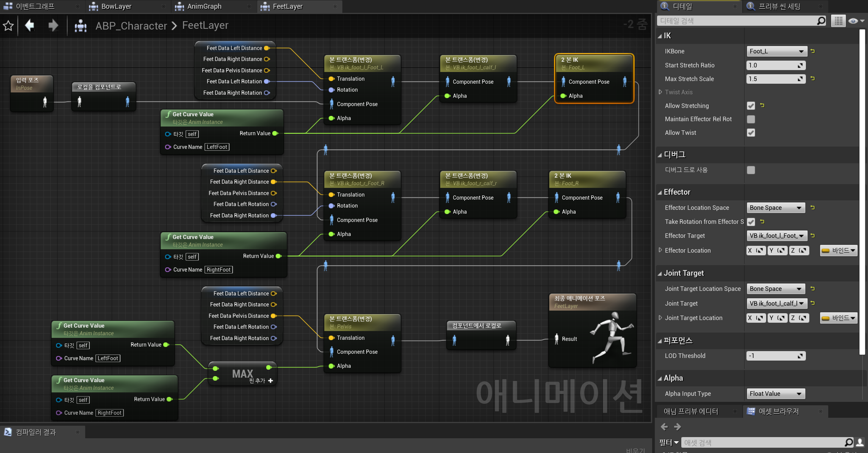The width and height of the screenshot is (868, 453).
Task: Navigate back with the left arrow icon
Action: pos(30,25)
